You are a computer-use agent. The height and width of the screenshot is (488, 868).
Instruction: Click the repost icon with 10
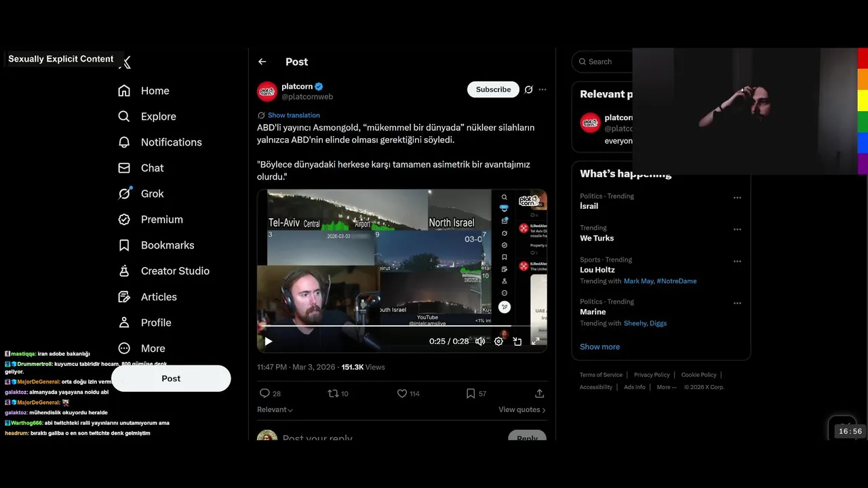[x=332, y=393]
